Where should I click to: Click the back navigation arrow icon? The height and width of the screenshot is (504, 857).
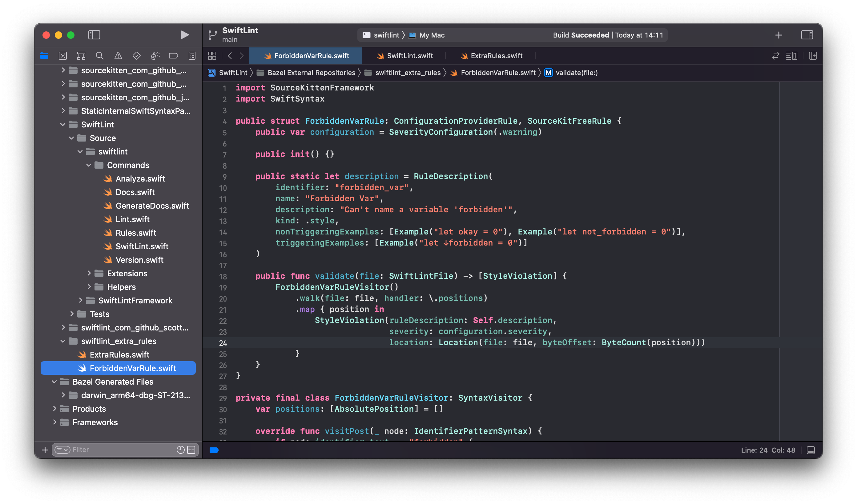coord(230,56)
